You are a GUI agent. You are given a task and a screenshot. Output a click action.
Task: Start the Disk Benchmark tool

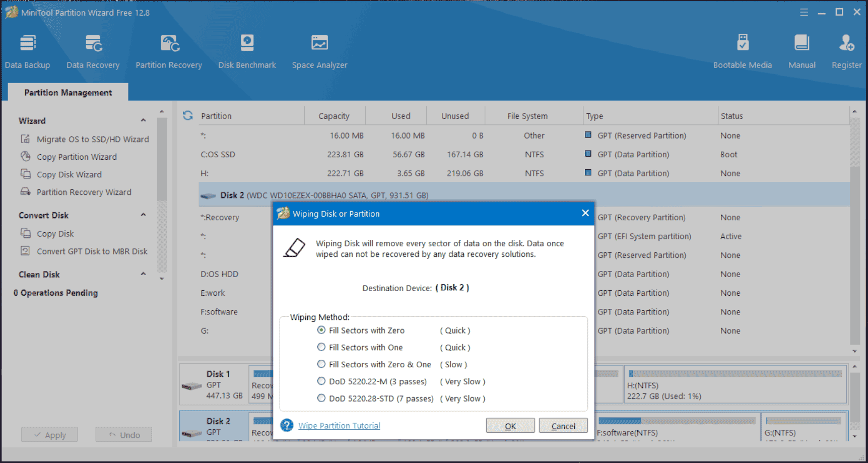click(247, 51)
